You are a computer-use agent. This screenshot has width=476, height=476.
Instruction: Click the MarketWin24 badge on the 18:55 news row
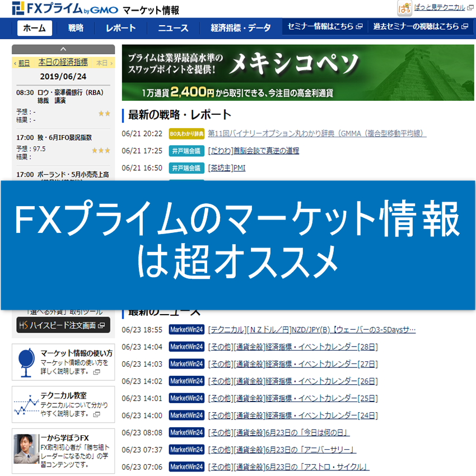186,330
